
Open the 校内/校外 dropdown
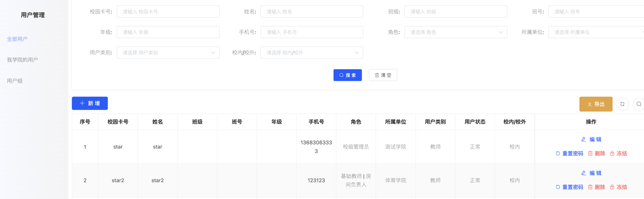(x=312, y=52)
